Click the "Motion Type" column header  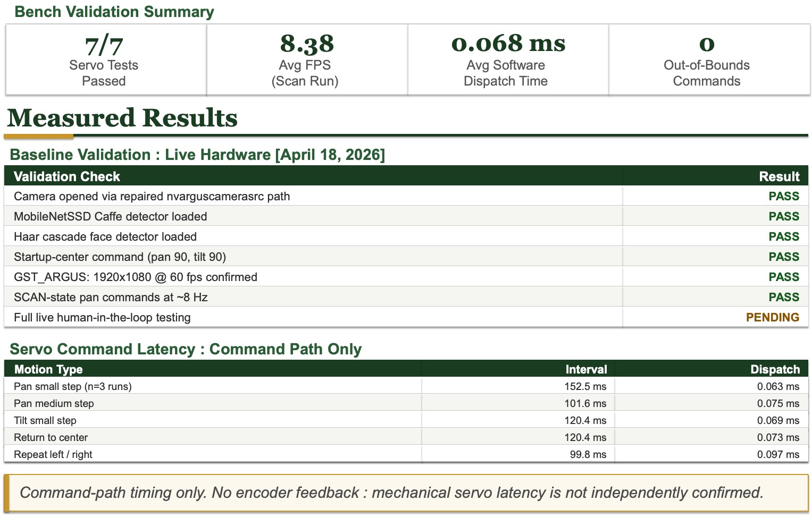pyautogui.click(x=48, y=369)
